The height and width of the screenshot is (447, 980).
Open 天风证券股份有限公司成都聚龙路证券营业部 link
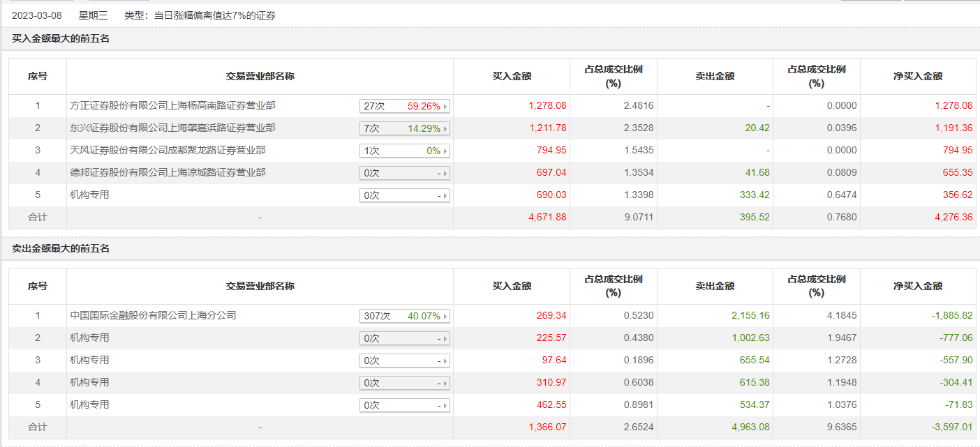point(168,151)
